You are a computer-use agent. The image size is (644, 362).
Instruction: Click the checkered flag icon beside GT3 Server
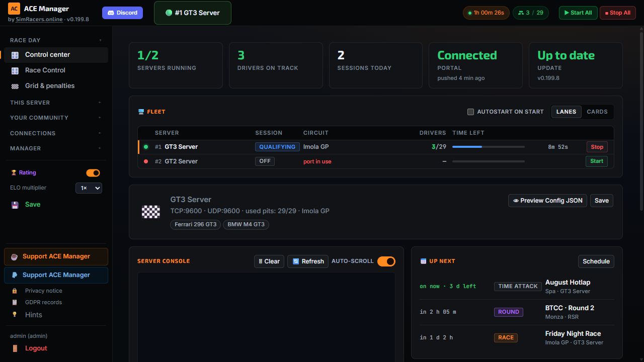click(x=150, y=212)
